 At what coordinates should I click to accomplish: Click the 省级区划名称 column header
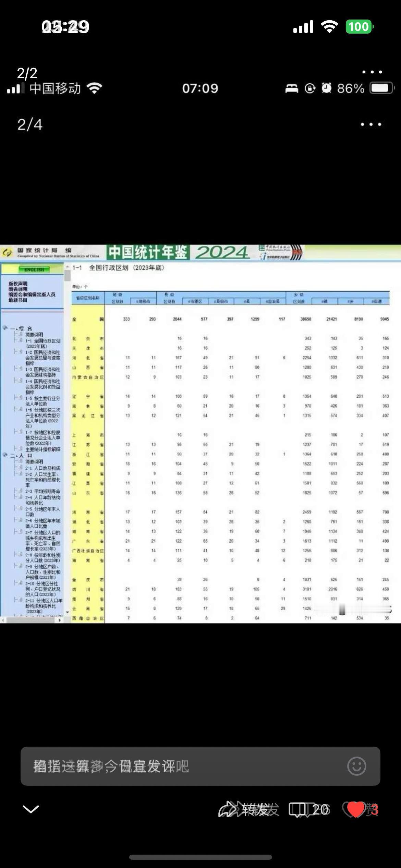pyautogui.click(x=88, y=298)
